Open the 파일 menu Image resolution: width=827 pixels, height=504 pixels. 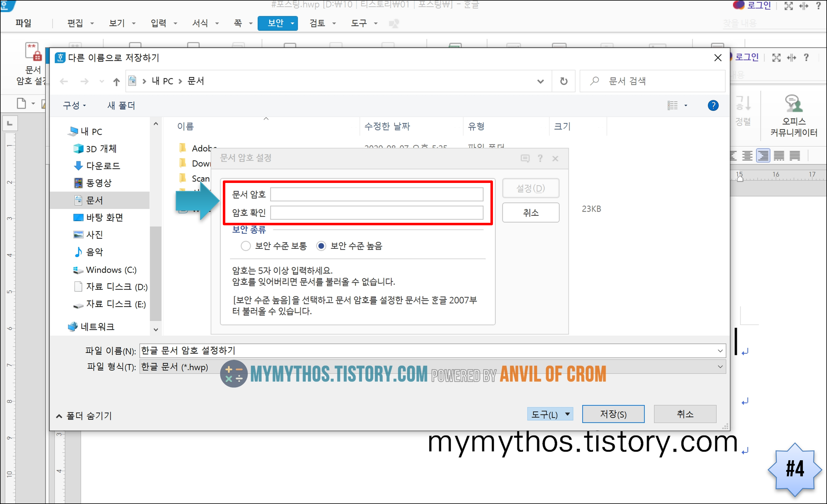[x=23, y=23]
